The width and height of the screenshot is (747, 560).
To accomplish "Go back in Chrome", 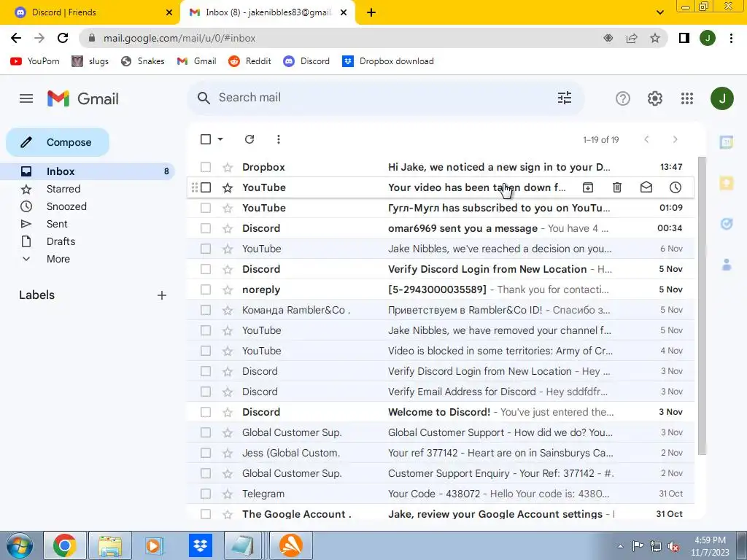I will [16, 38].
